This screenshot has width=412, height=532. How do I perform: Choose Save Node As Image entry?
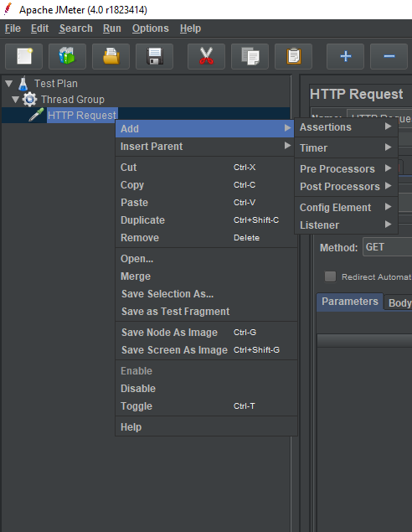207,332
